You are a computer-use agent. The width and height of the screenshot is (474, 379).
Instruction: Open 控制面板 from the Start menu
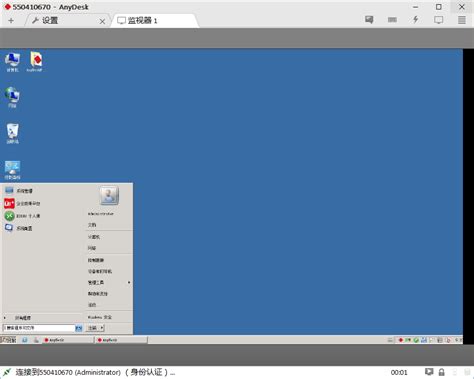96,260
